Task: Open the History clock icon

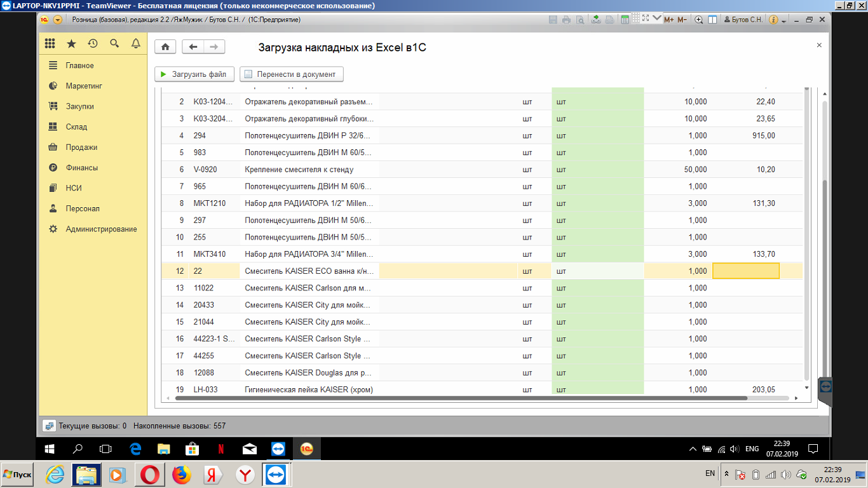Action: pyautogui.click(x=93, y=43)
